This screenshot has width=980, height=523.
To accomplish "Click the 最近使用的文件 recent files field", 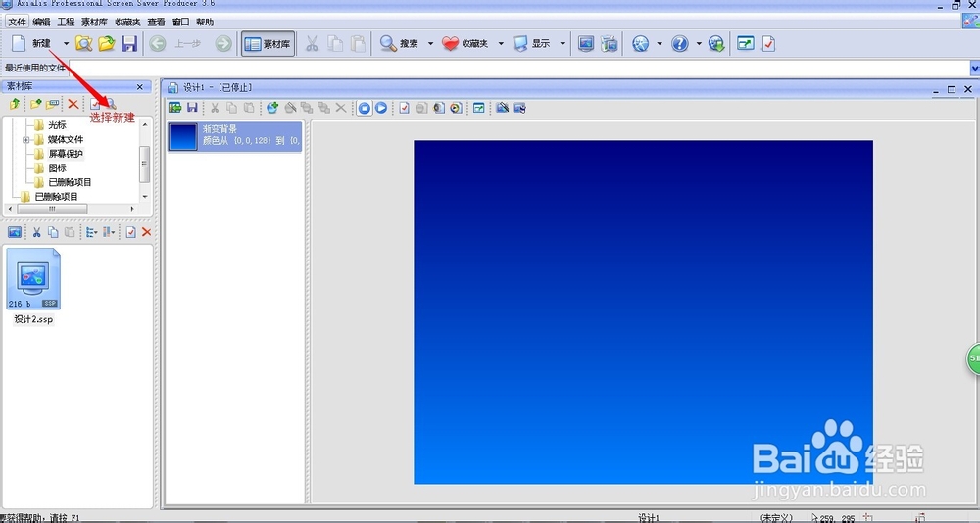I will click(x=518, y=68).
